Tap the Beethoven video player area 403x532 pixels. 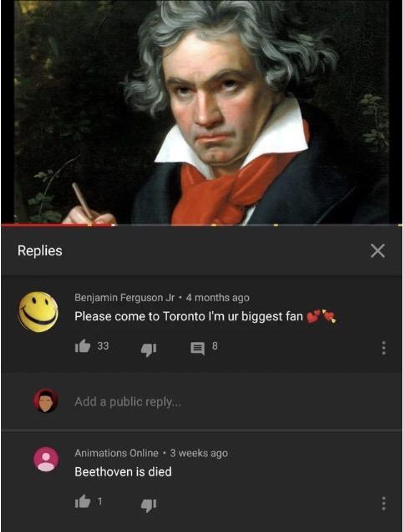[x=201, y=111]
